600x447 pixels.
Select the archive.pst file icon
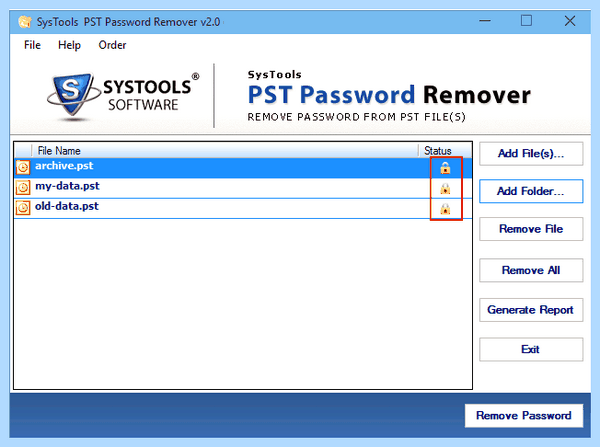23,167
